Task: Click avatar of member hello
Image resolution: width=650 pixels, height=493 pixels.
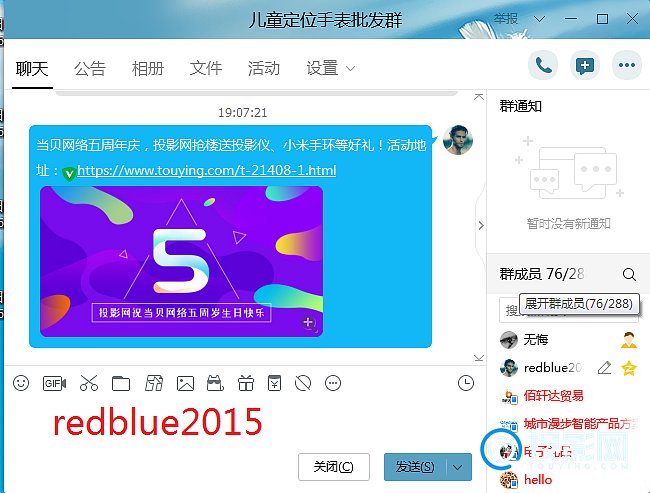Action: pos(509,480)
